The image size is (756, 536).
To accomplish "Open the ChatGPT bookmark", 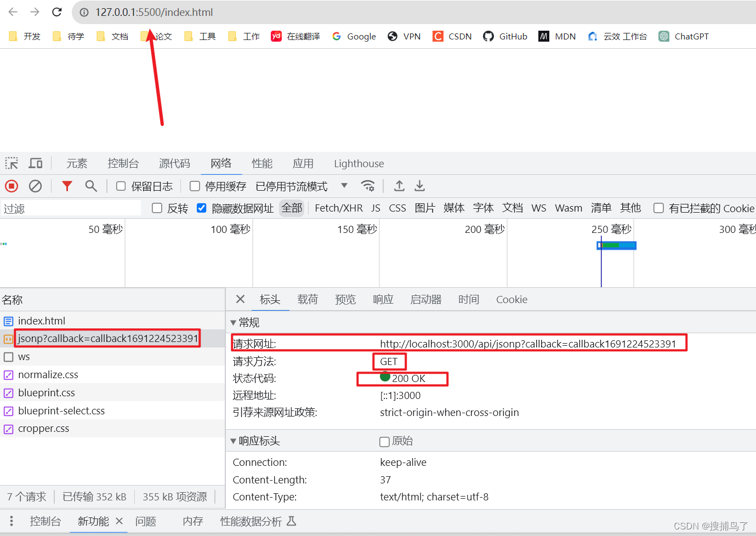I will click(x=684, y=36).
